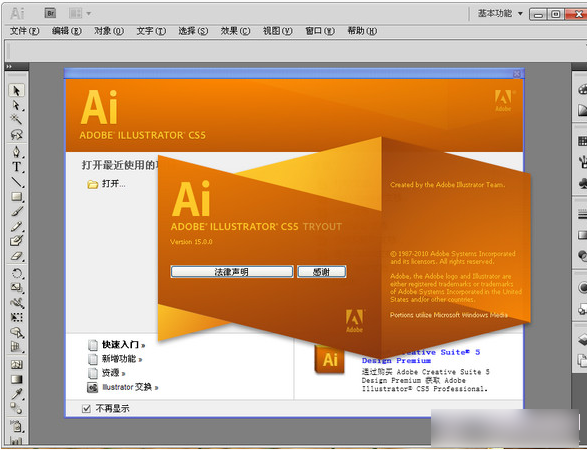Select the Blob Brush tool
This screenshot has width=587, height=450.
16,241
